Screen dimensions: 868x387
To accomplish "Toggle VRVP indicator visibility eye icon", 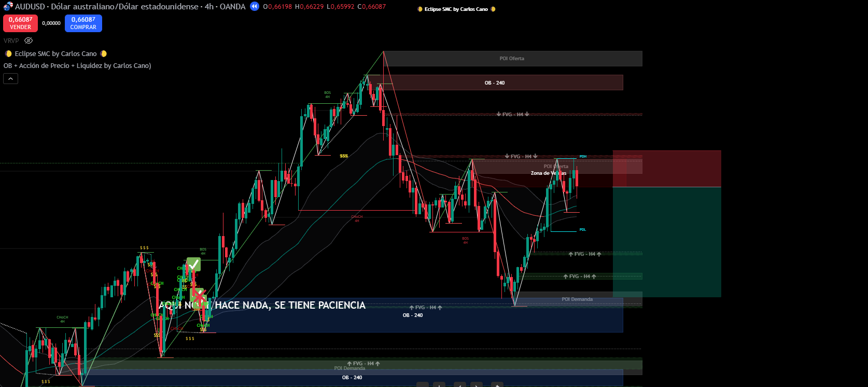I will tap(29, 40).
